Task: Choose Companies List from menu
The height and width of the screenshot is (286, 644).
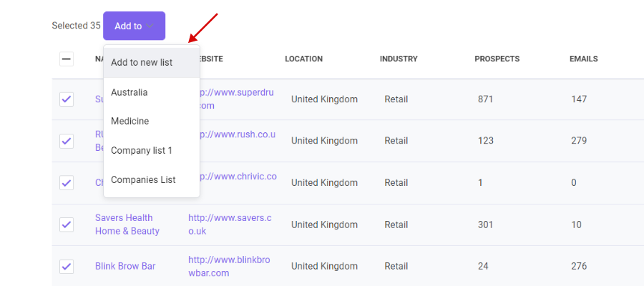Action: click(x=152, y=179)
